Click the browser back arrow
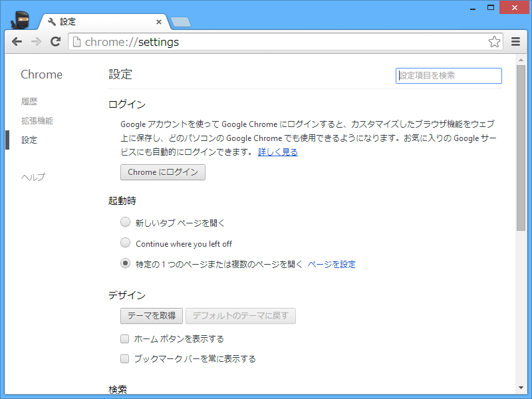Screen dimensions: 532x399 point(17,42)
